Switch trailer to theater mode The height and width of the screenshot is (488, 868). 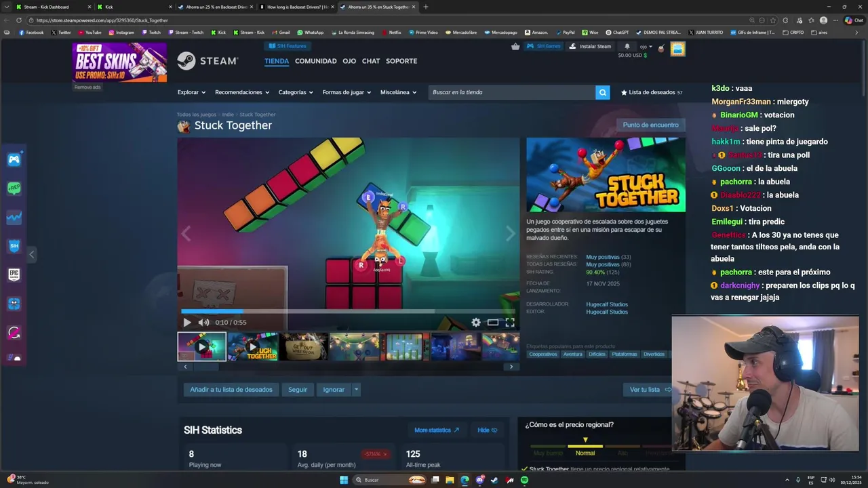click(x=493, y=323)
